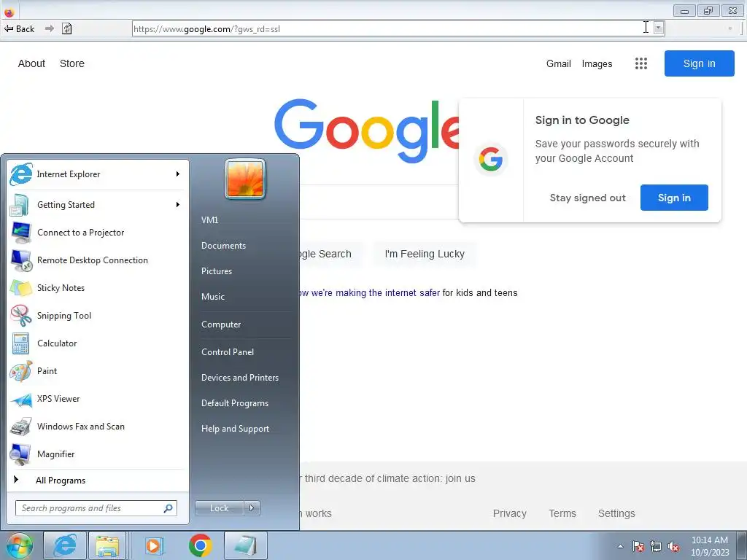Viewport: 747px width, 560px height.
Task: Open Music library
Action: (213, 297)
